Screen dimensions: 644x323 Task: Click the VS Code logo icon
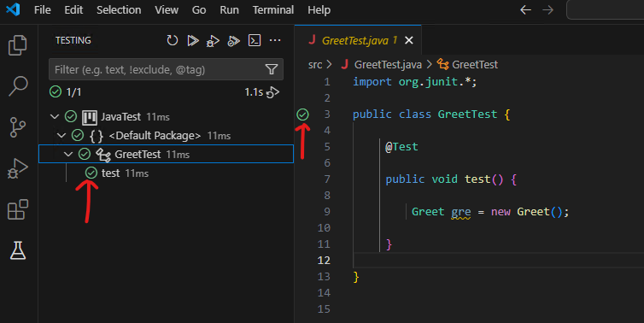point(13,9)
